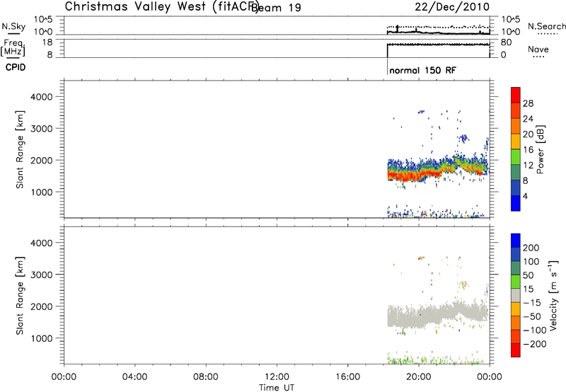Click the '1000' tick on velocity plot axis
The width and height of the screenshot is (566, 392).
click(42, 338)
